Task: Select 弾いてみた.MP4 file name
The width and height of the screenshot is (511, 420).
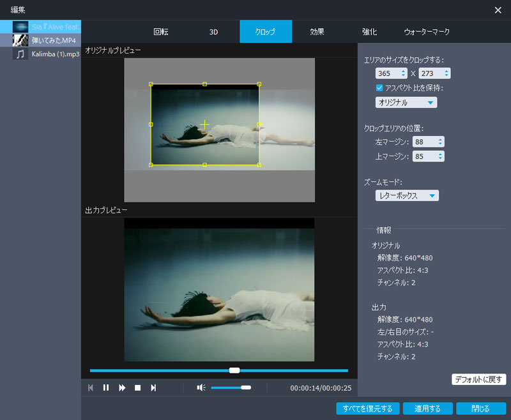Action: tap(54, 40)
